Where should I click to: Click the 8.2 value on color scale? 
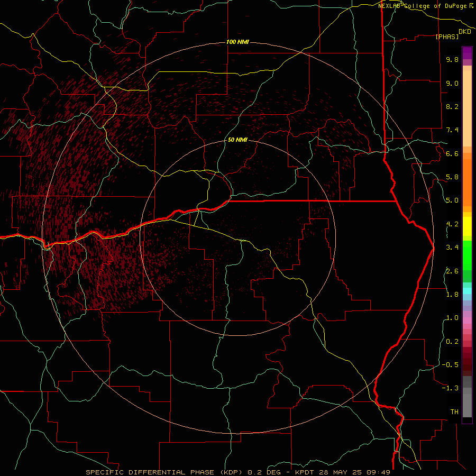(452, 106)
